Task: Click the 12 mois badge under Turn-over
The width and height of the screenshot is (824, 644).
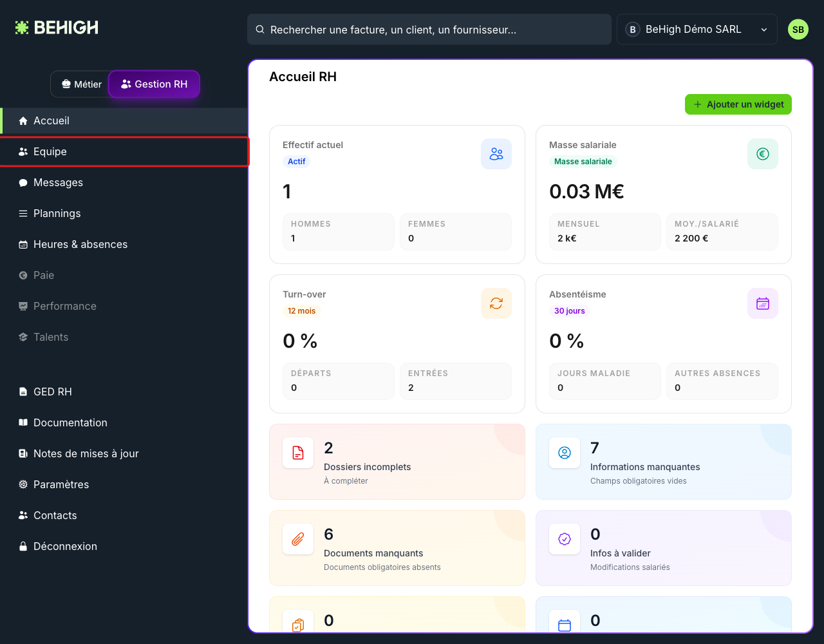Action: point(302,311)
